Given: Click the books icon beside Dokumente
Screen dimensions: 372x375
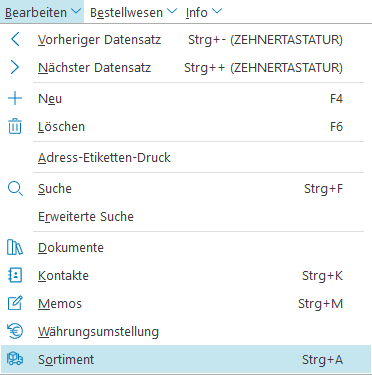Looking at the screenshot, I should [x=15, y=247].
